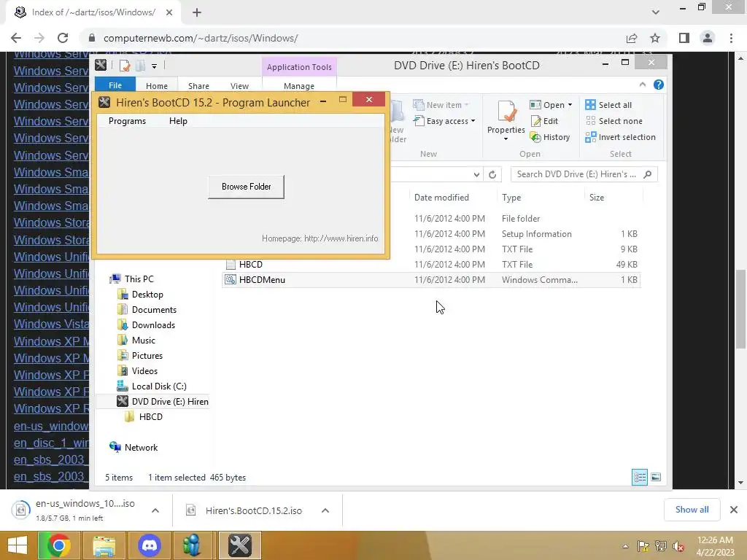The width and height of the screenshot is (747, 560).
Task: Open the Manage ribbon tab
Action: click(299, 86)
